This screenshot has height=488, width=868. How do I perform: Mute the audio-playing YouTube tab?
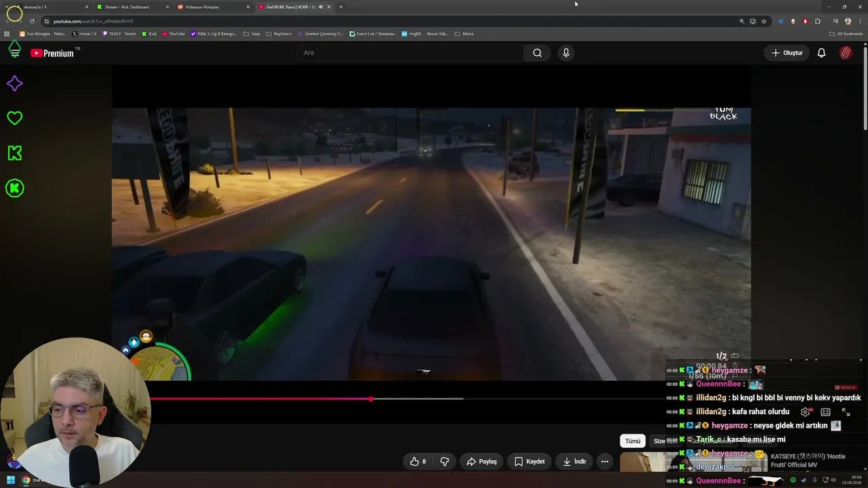coord(321,7)
